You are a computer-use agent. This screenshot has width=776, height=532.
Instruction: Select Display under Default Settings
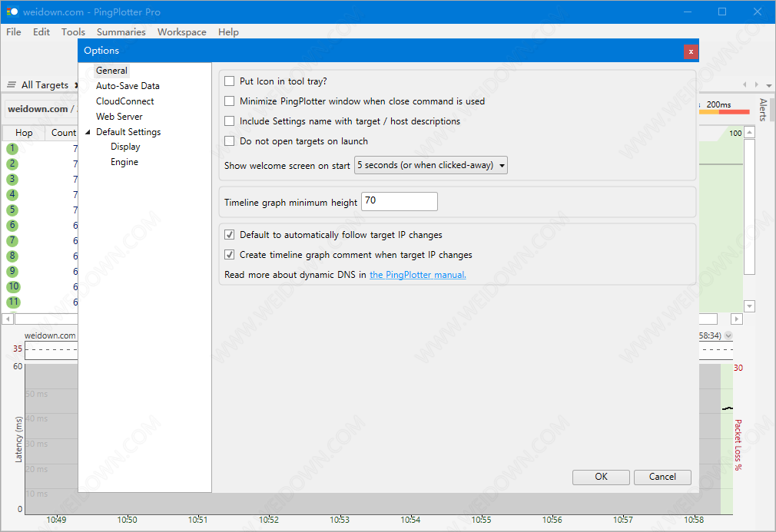click(125, 147)
